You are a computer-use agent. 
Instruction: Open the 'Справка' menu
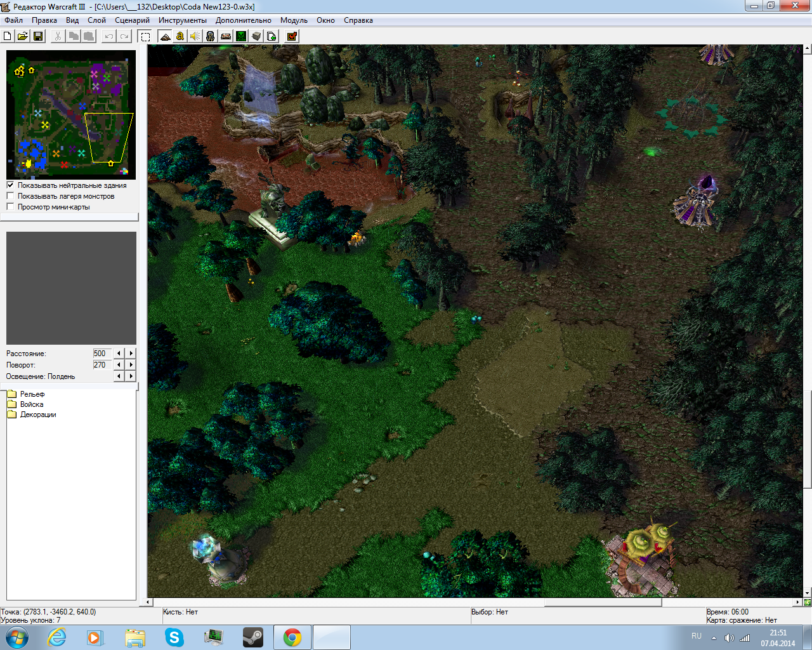(358, 20)
